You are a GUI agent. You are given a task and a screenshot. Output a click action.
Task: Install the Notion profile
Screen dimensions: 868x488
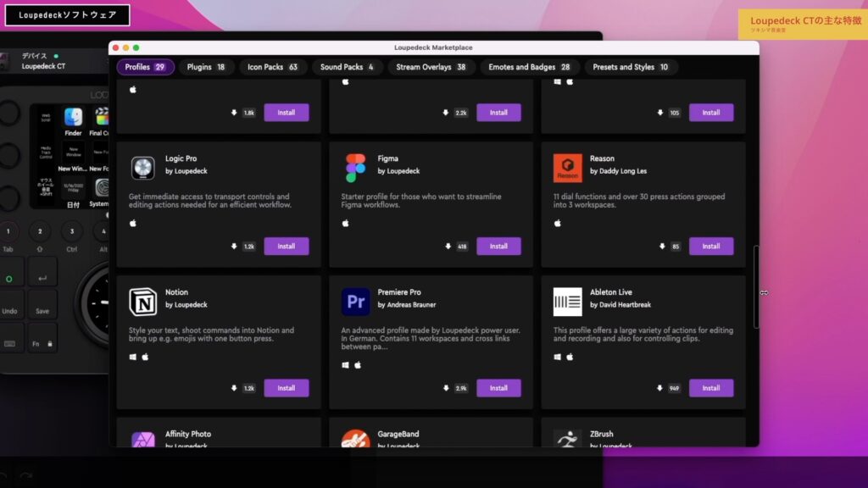(287, 388)
